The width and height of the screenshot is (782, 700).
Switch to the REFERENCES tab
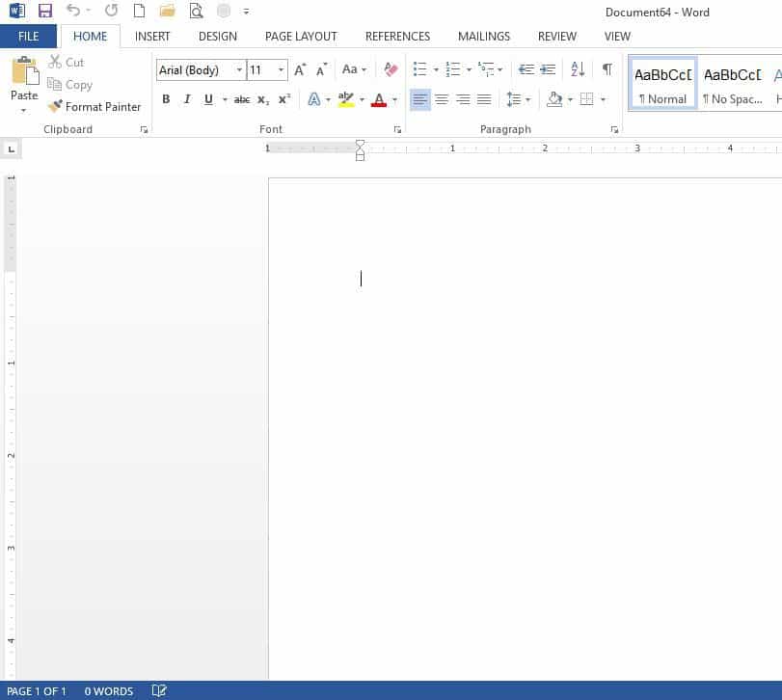tap(397, 37)
